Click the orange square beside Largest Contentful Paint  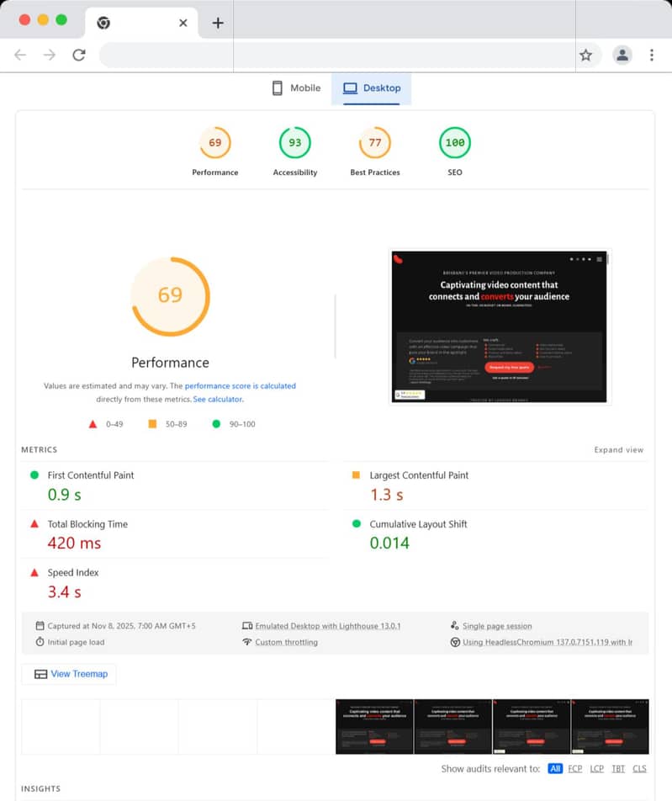[357, 475]
